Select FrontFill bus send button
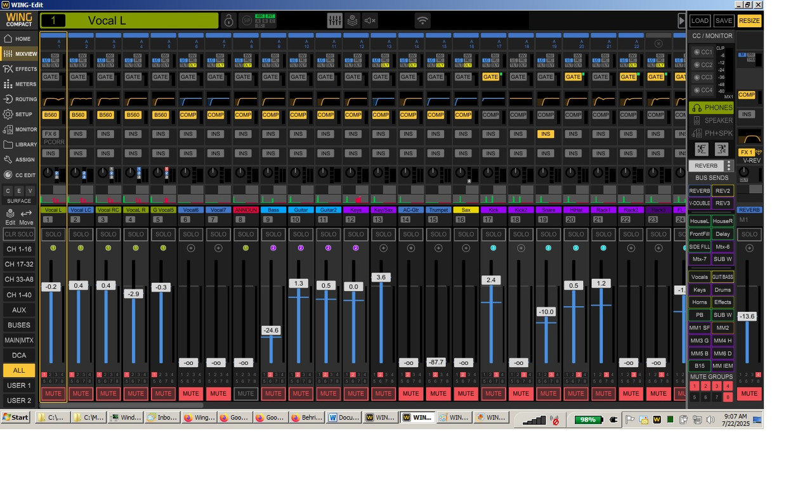Image resolution: width=812 pixels, height=504 pixels. pos(700,234)
